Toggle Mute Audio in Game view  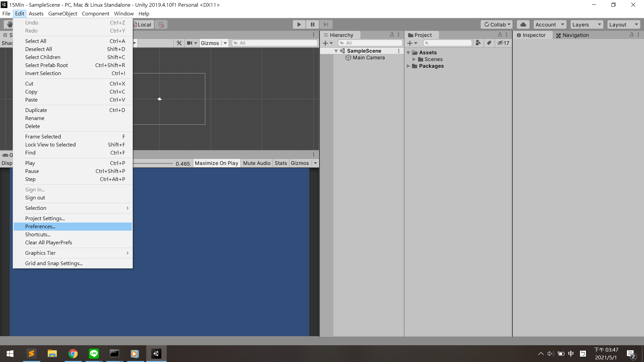(257, 163)
